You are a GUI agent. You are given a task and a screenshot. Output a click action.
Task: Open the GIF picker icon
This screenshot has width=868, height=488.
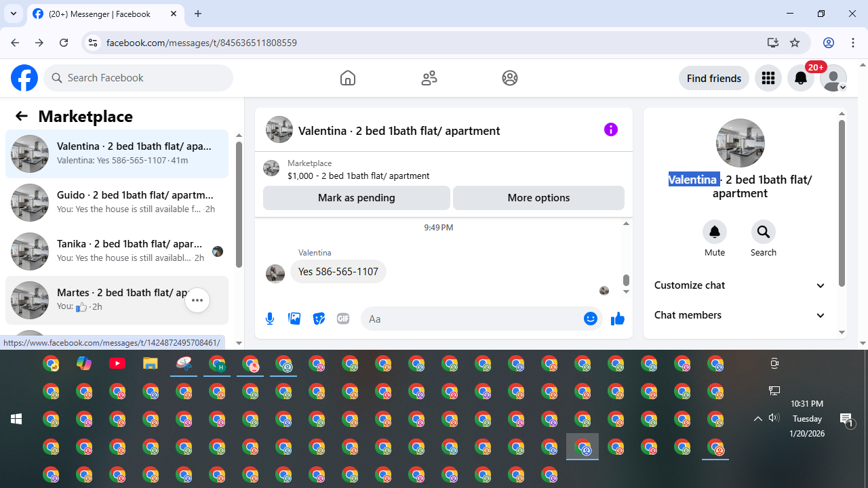[x=343, y=319]
